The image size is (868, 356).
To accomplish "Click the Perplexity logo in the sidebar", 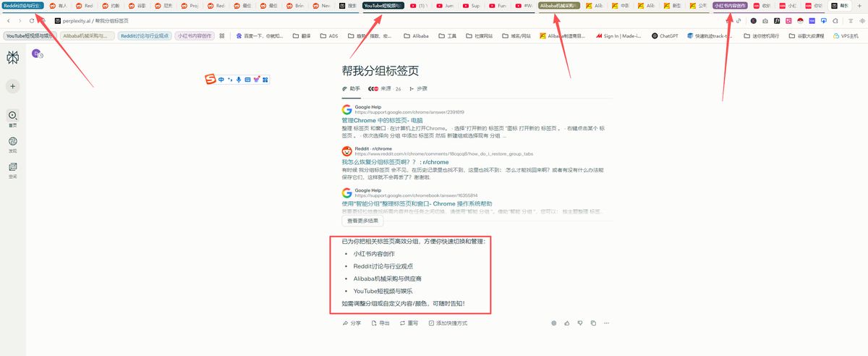I will click(x=12, y=58).
